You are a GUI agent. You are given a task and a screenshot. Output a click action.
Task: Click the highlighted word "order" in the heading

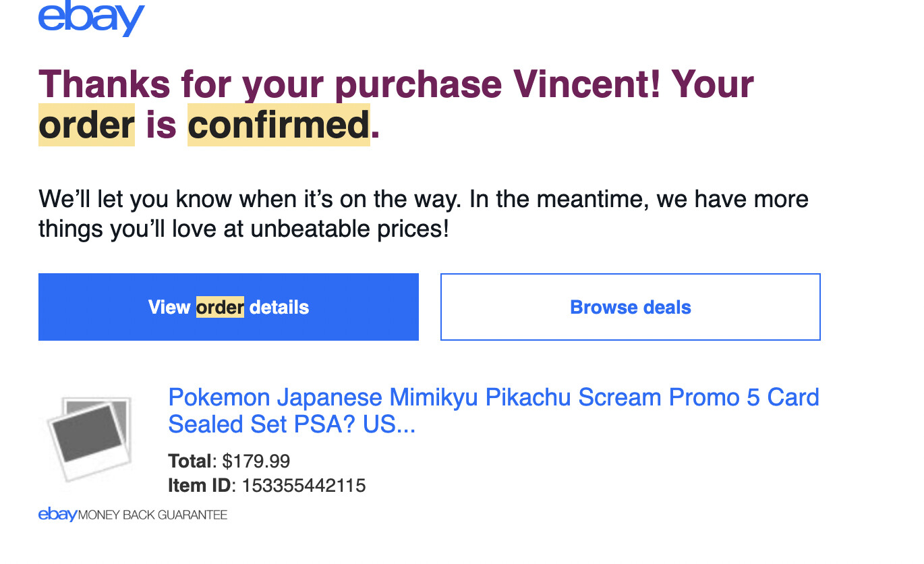click(86, 125)
